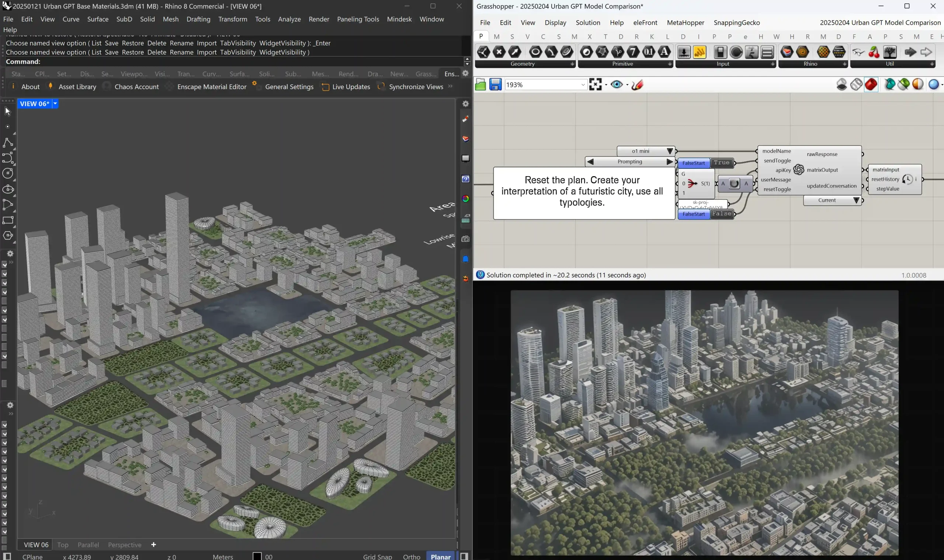This screenshot has height=560, width=944.
Task: Toggle Planar mode in status bar
Action: tap(441, 556)
